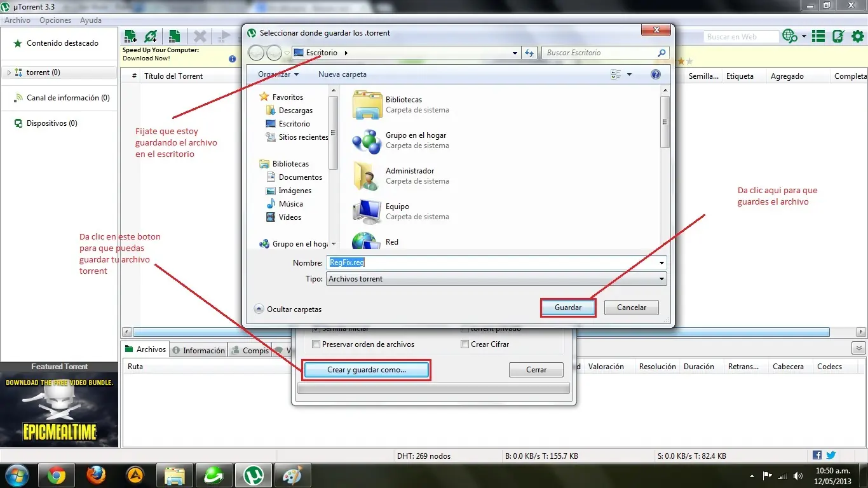
Task: Open the Bibliotecas folder icon in file list
Action: click(367, 105)
